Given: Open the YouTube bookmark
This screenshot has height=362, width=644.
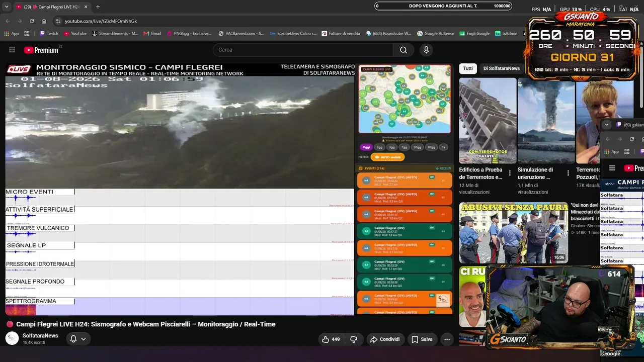Looking at the screenshot, I should 74,34.
